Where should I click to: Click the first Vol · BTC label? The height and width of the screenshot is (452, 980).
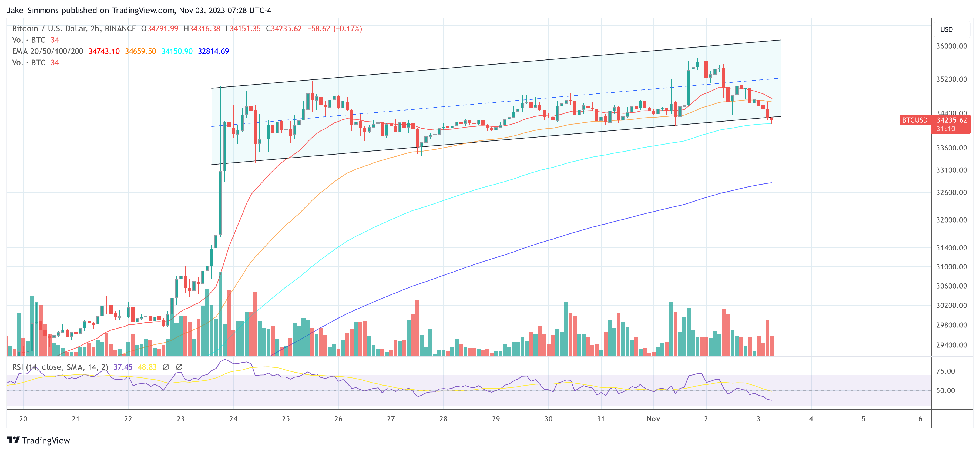[x=29, y=40]
